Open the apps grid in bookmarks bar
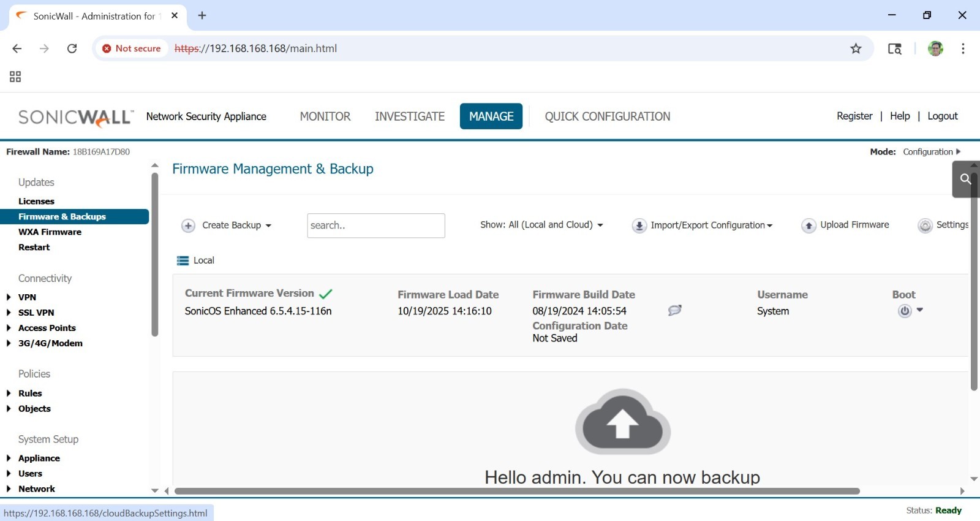Image resolution: width=980 pixels, height=521 pixels. pos(15,77)
